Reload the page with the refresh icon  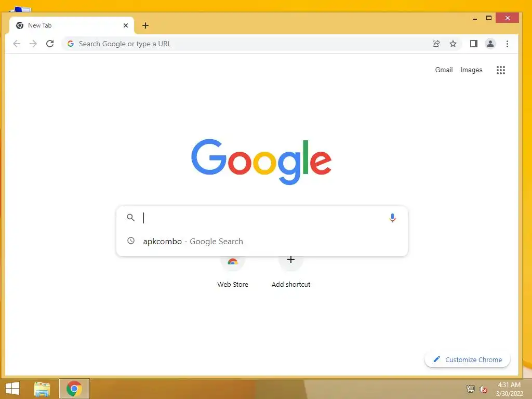[x=50, y=44]
